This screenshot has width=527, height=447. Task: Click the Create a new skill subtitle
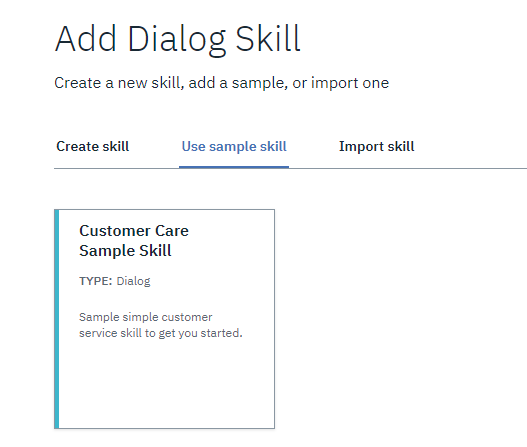click(221, 83)
